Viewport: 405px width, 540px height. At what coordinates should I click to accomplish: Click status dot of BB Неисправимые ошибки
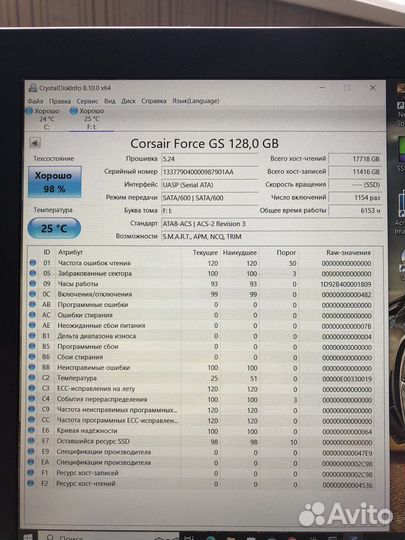coord(32,367)
